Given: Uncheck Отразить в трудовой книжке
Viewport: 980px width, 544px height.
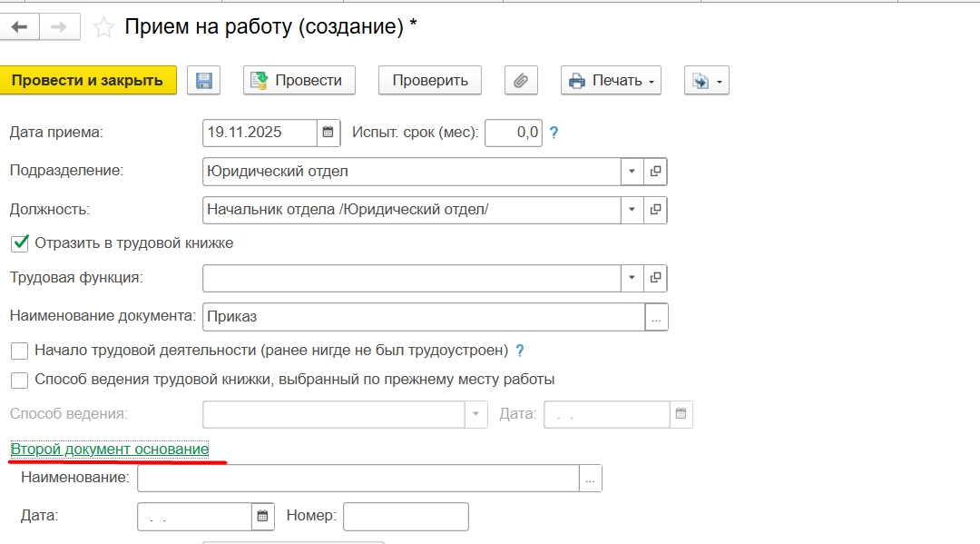Looking at the screenshot, I should pos(19,242).
